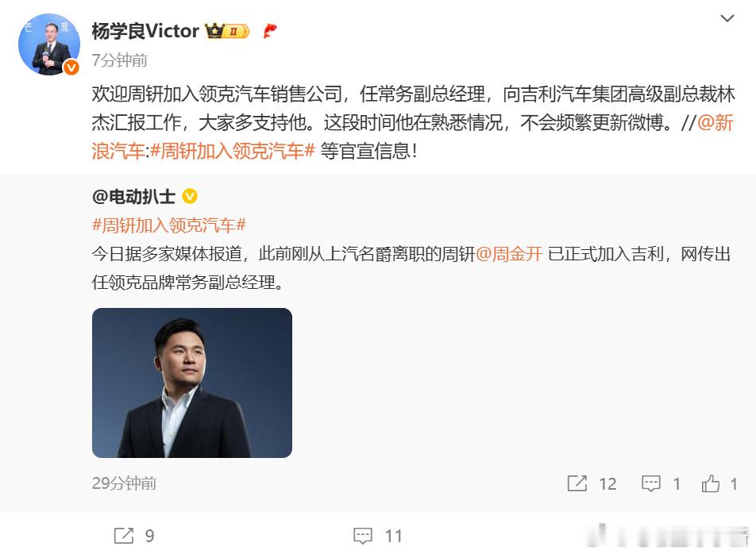Click the quoted post's comment icon showing 1
This screenshot has width=756, height=554.
[x=651, y=483]
